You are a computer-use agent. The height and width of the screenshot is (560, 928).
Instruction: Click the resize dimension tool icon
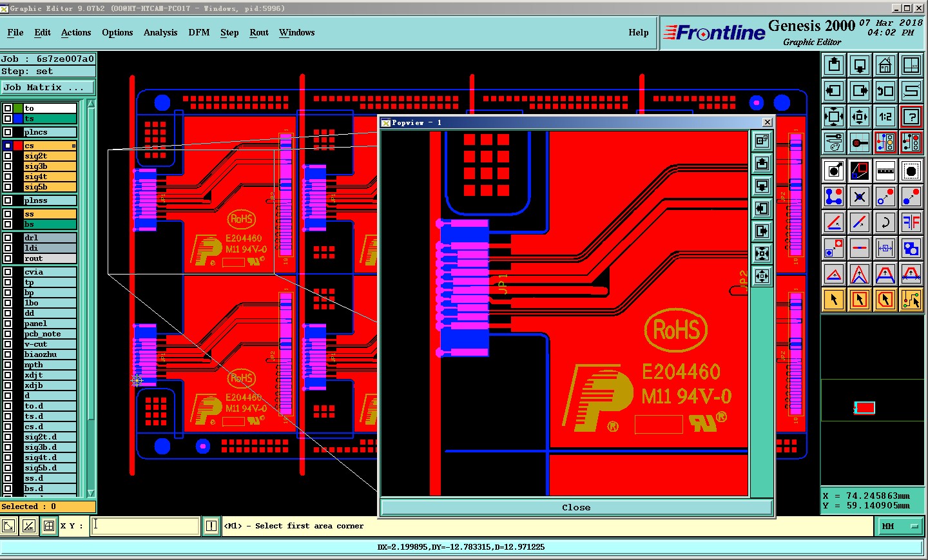885,248
